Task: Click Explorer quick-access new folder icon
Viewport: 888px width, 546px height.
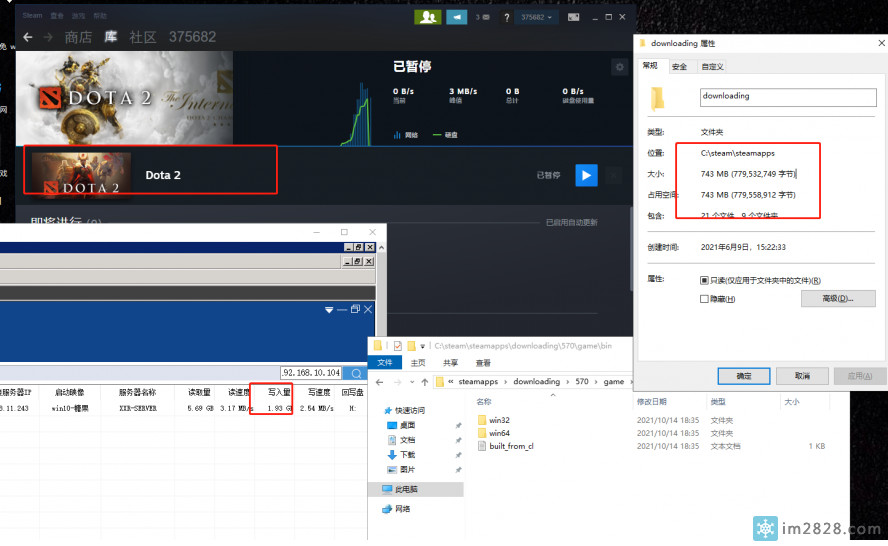Action: pos(412,346)
